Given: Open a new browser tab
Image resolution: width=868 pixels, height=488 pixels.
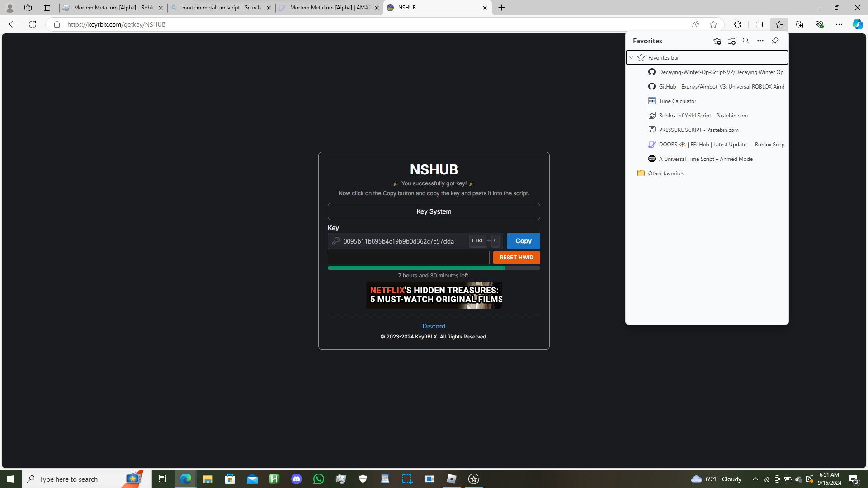Looking at the screenshot, I should (501, 8).
